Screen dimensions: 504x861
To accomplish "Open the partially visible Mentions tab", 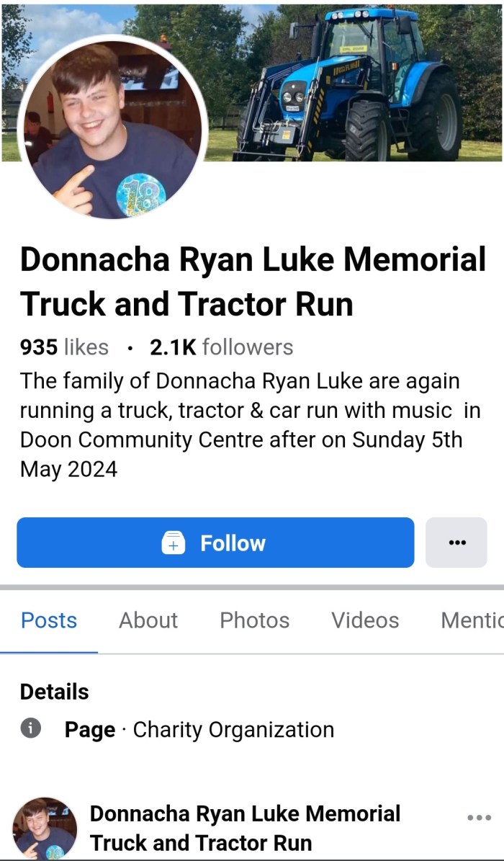I will 472,620.
